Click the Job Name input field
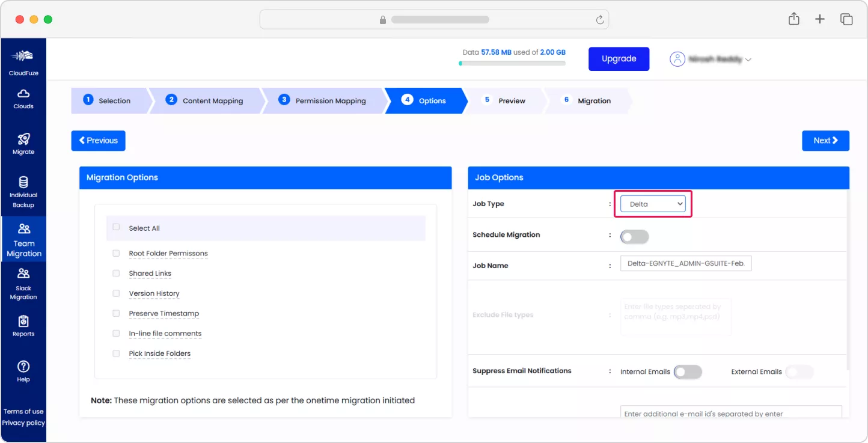868x443 pixels. tap(686, 264)
